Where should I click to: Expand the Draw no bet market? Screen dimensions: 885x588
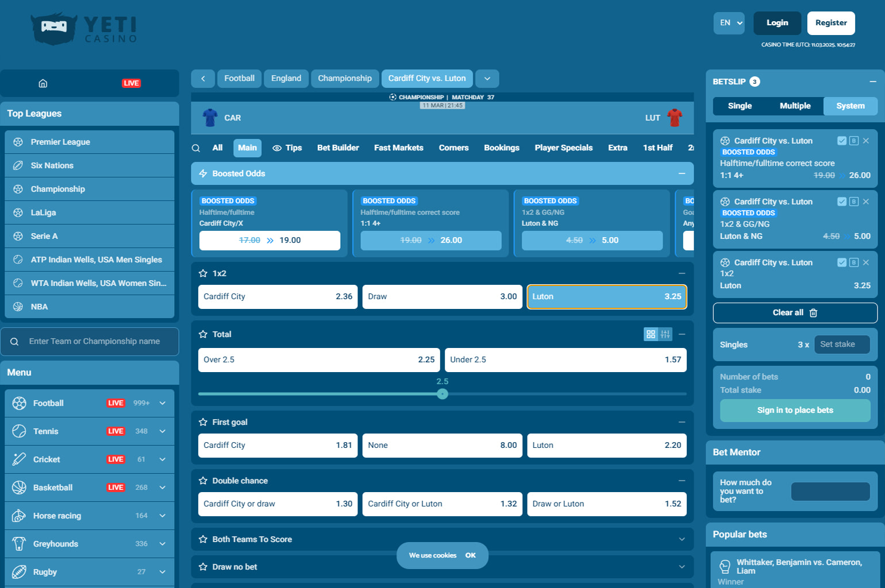[682, 567]
